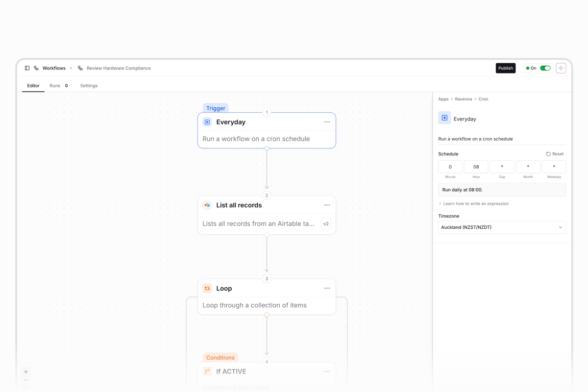
Task: Switch to the Editor tab
Action: pos(33,86)
